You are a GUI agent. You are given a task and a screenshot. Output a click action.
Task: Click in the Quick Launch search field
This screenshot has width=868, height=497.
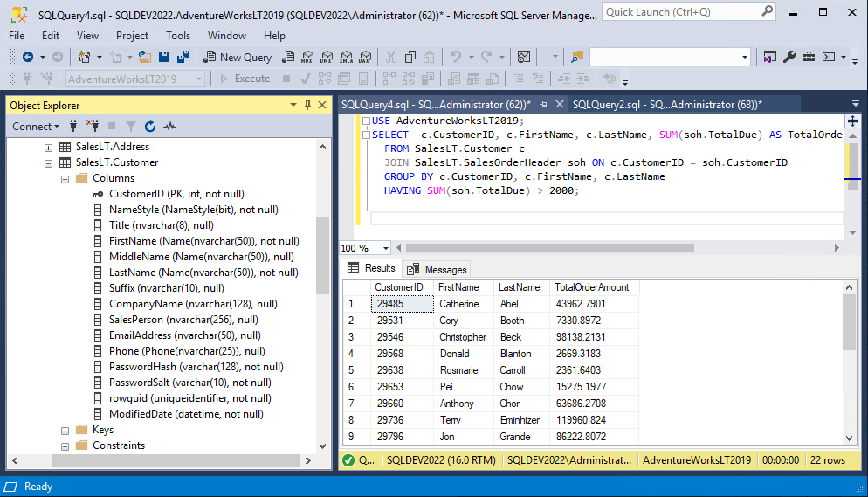pos(688,11)
